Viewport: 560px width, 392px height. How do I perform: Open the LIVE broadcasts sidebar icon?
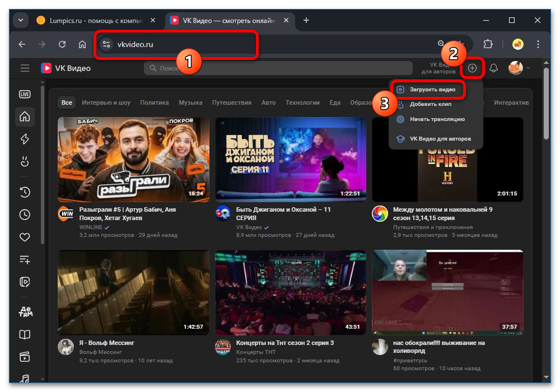[x=25, y=94]
